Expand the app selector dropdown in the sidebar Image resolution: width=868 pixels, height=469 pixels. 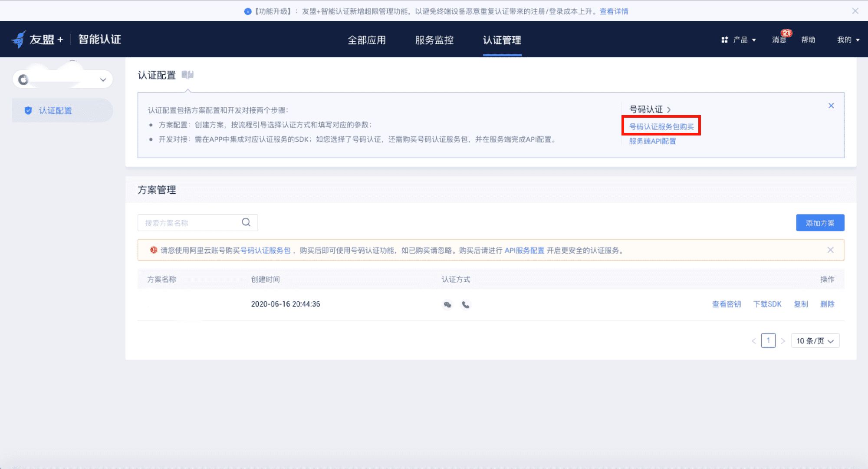(62, 79)
